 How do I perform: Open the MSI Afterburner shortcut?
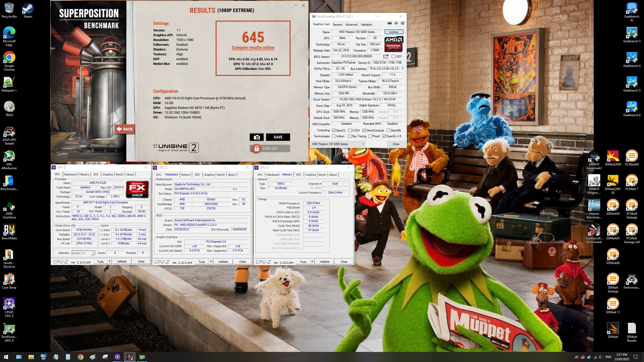coord(9,160)
